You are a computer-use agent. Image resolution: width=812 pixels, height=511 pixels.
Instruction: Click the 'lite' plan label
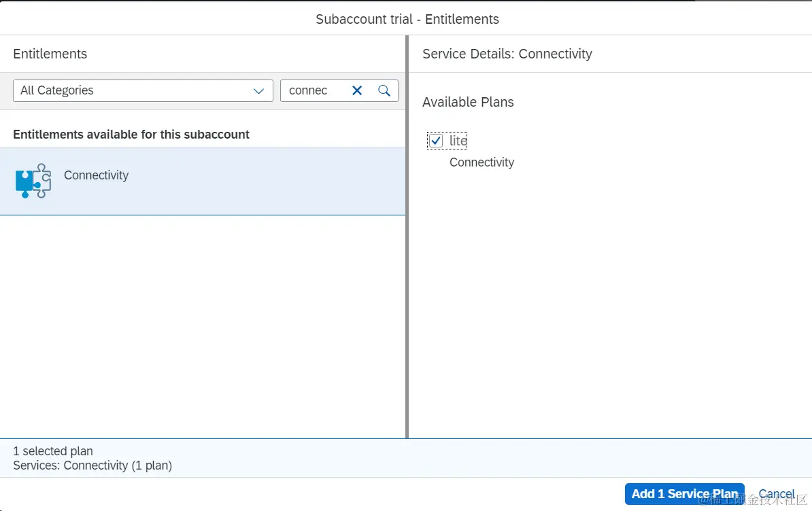[x=458, y=141]
